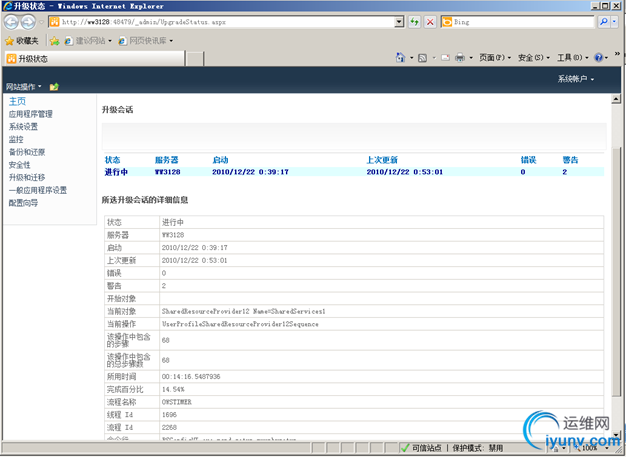Click the Bing logo icon in search box
This screenshot has height=457, width=626.
(x=447, y=22)
